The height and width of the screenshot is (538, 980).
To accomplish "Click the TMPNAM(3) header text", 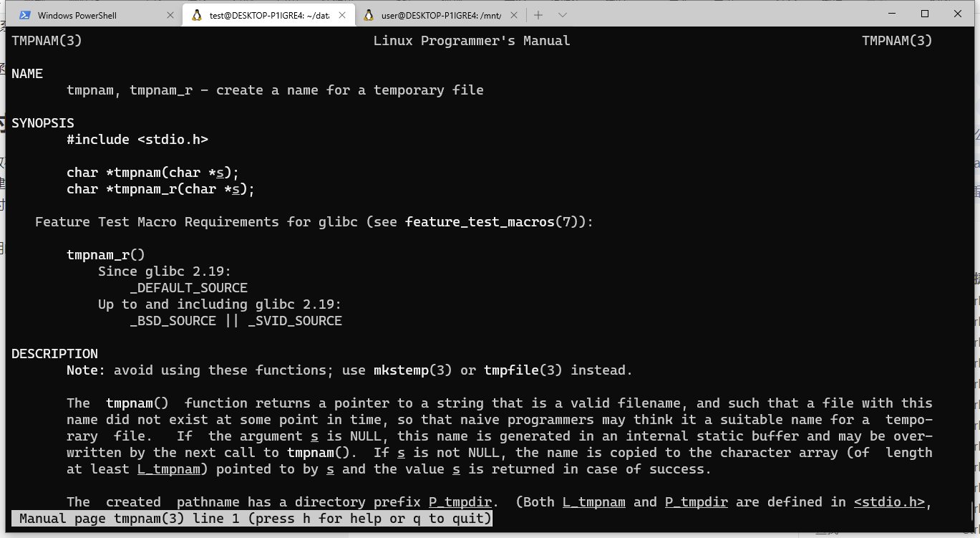I will click(x=47, y=40).
